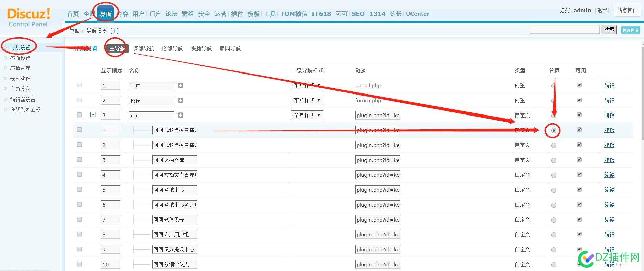Open 菜单样式 dropdown for 论坛 row
Screen dimensions: 644x271
tap(307, 100)
